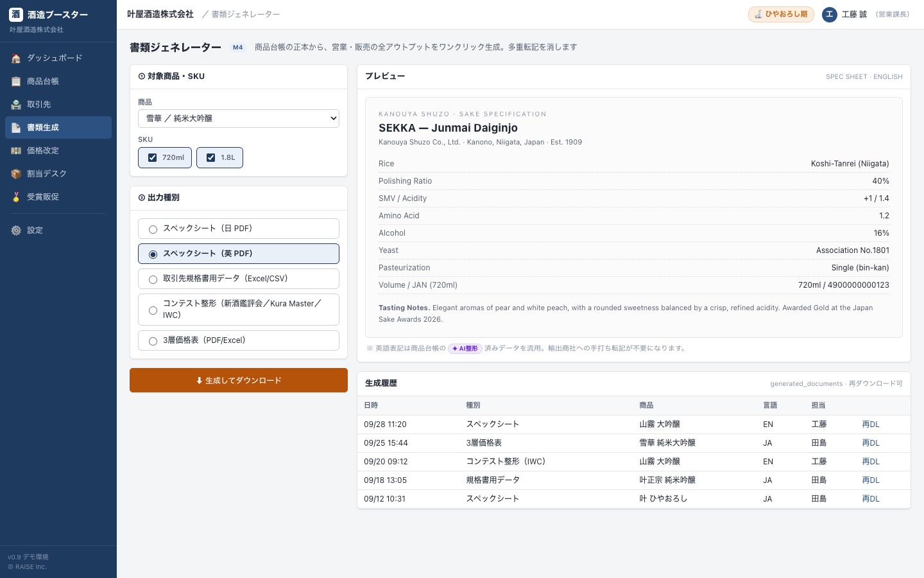Click the 書類ジェネレーター breadcrumb text
This screenshot has height=578, width=924.
coord(246,14)
